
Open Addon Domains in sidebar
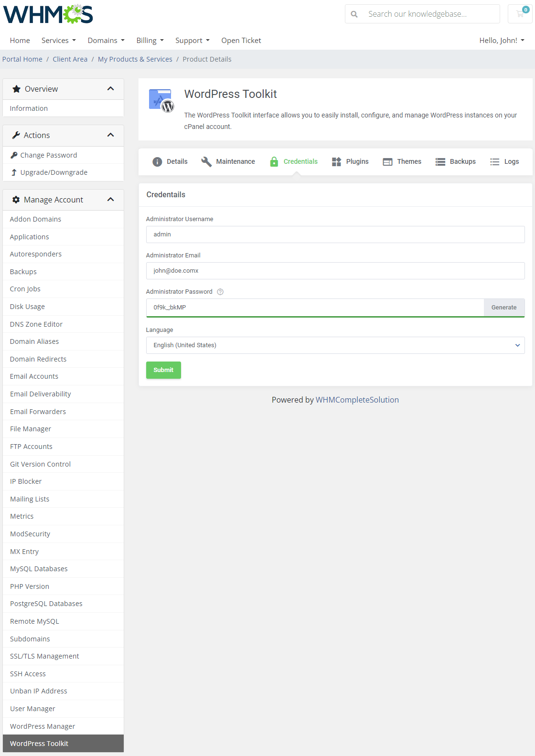click(x=63, y=219)
